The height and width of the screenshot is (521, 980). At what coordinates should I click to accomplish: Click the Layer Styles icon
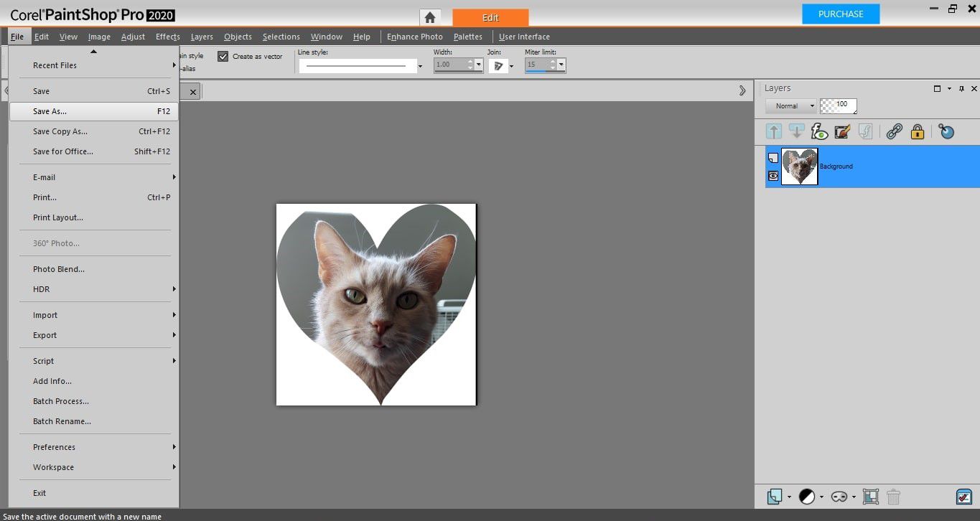tap(865, 131)
